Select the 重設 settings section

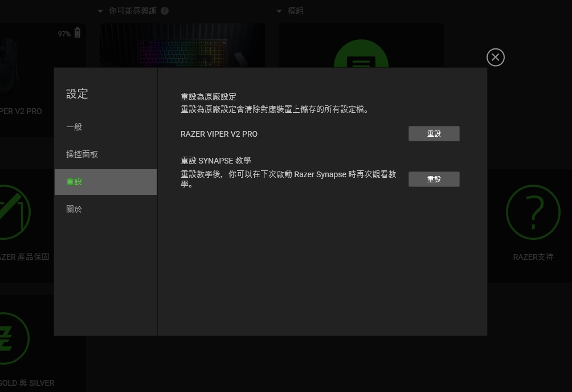point(105,182)
